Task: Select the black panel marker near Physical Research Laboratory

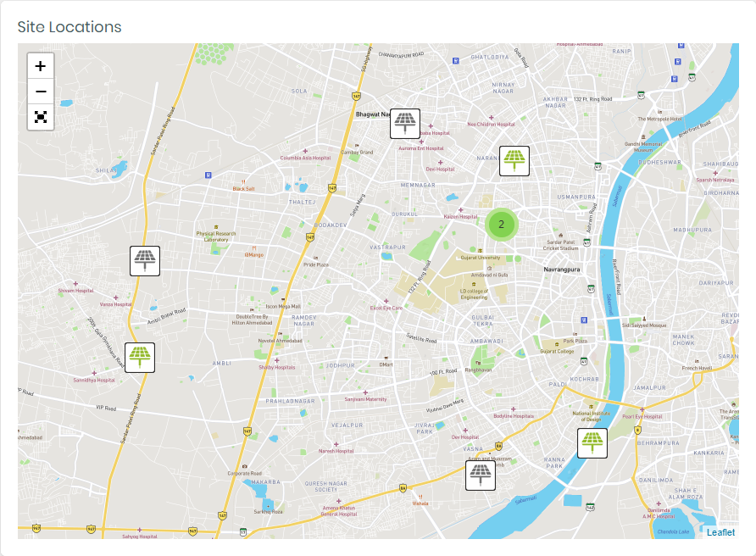Action: click(145, 261)
